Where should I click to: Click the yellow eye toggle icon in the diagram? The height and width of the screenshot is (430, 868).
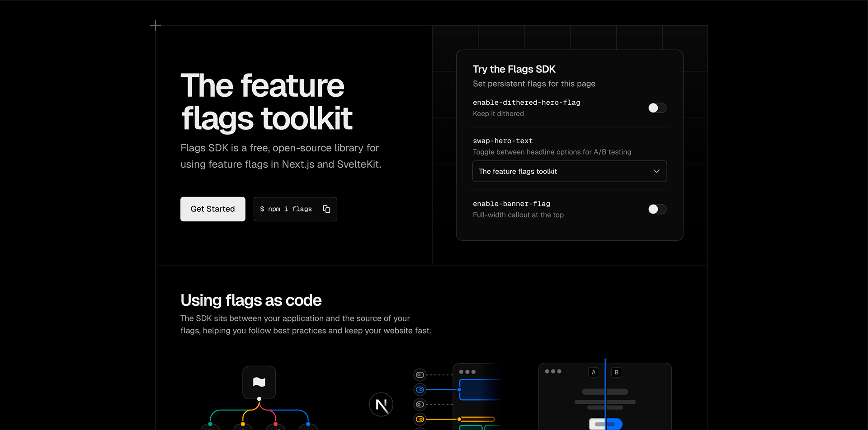click(x=420, y=419)
